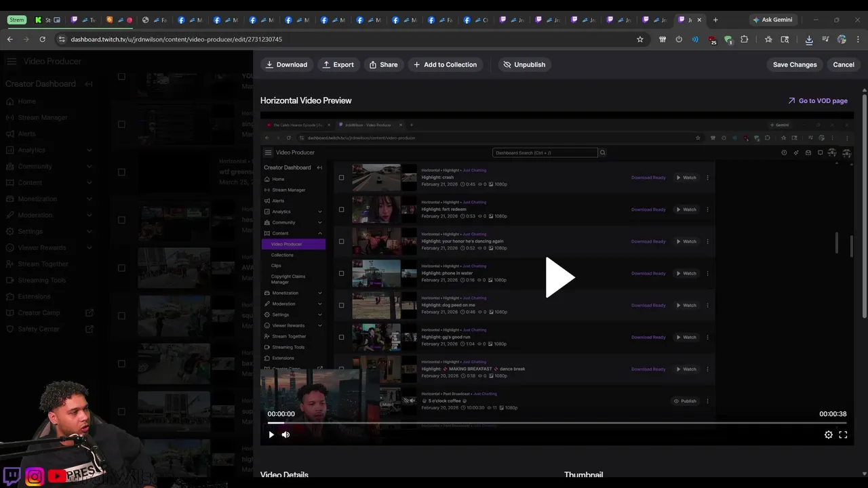
Task: Go back with the browser back arrow
Action: coord(9,39)
